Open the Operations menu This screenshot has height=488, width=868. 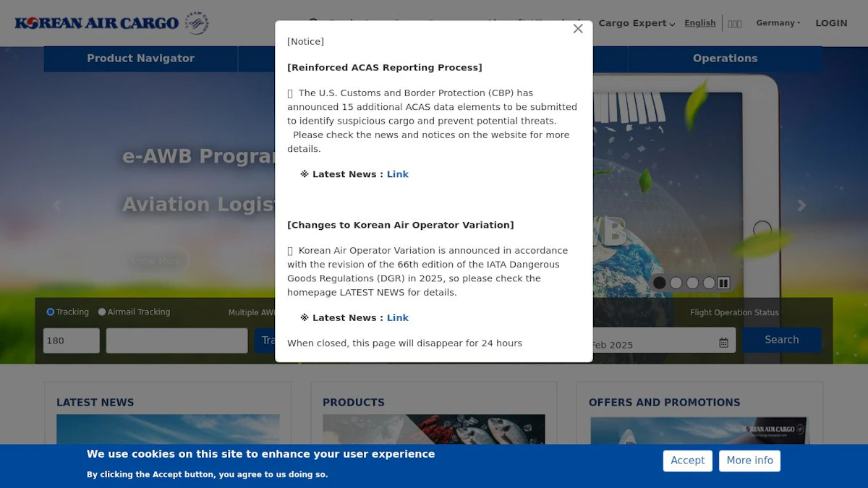pyautogui.click(x=725, y=59)
